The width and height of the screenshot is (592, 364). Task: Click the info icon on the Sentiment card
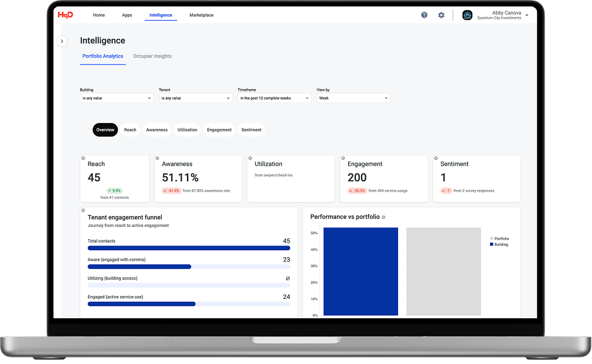436,158
